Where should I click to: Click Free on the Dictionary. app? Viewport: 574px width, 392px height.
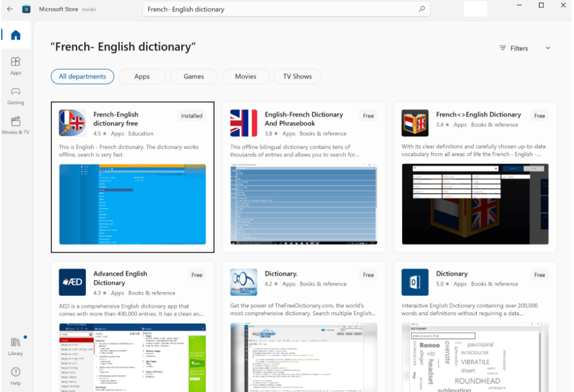tap(368, 275)
